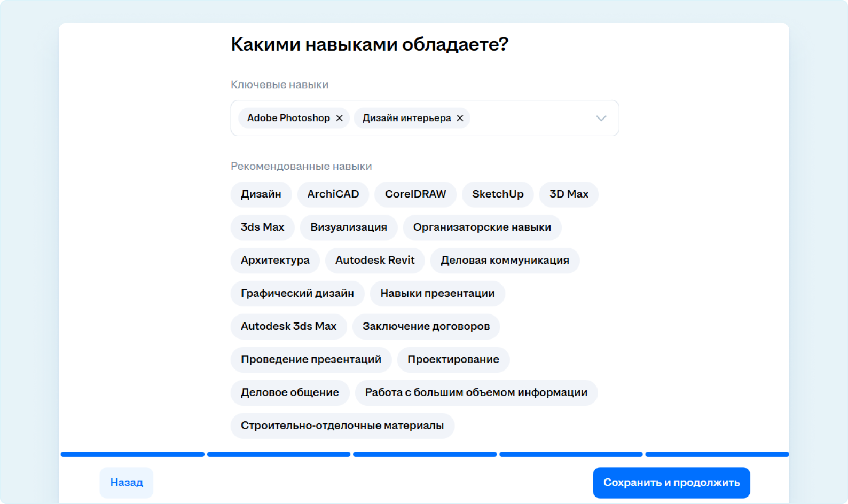The width and height of the screenshot is (848, 504).
Task: Select Проведение презентаций chip
Action: point(311,360)
